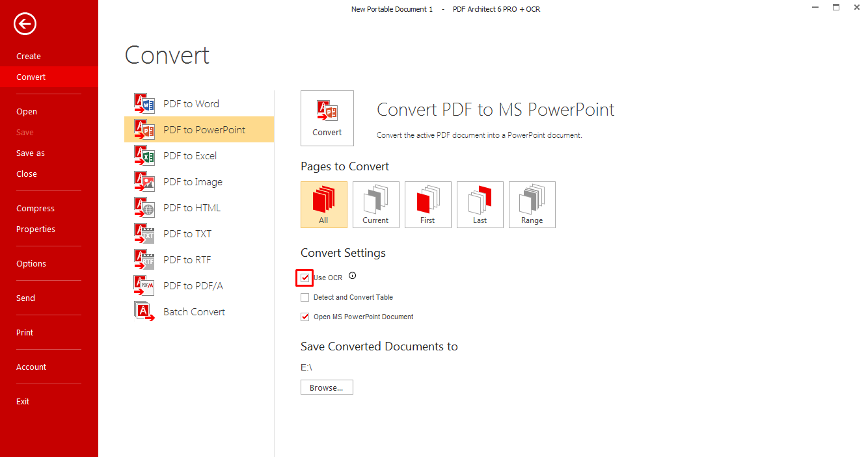Click the PDF to Image label

193,182
